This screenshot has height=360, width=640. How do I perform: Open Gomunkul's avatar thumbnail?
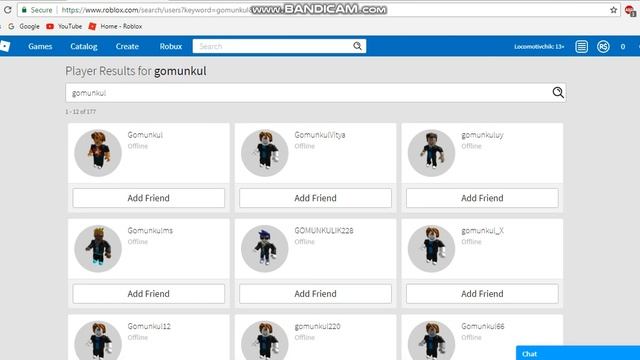98,153
